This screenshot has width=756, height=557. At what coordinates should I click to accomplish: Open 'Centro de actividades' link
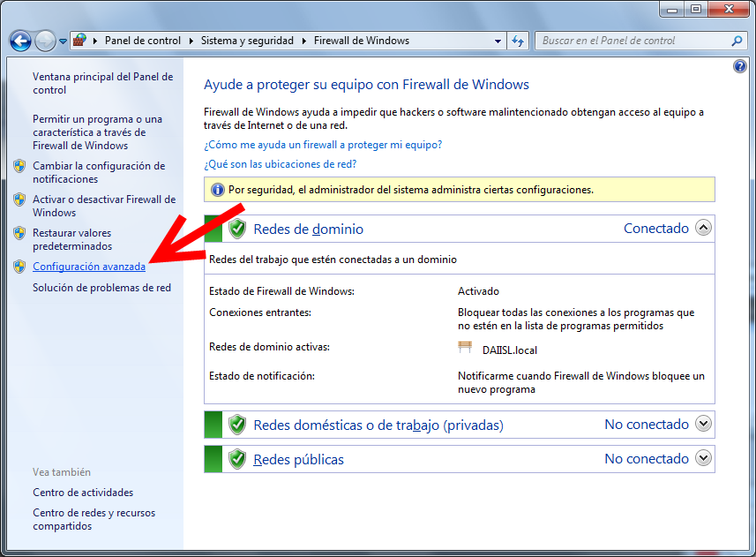point(83,493)
